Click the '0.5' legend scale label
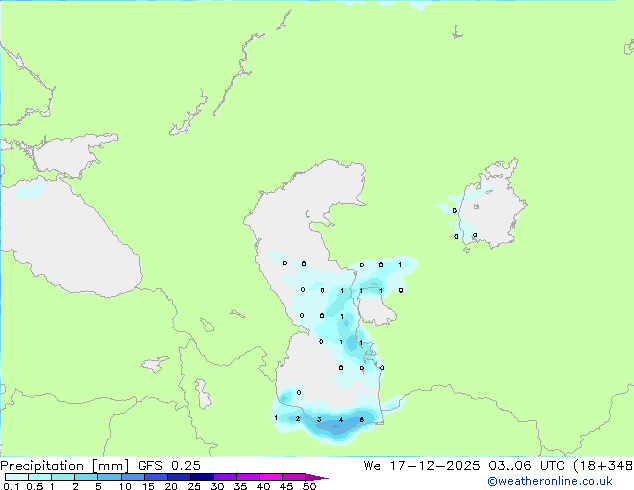Screen dimensions: 634x490 tap(35, 486)
